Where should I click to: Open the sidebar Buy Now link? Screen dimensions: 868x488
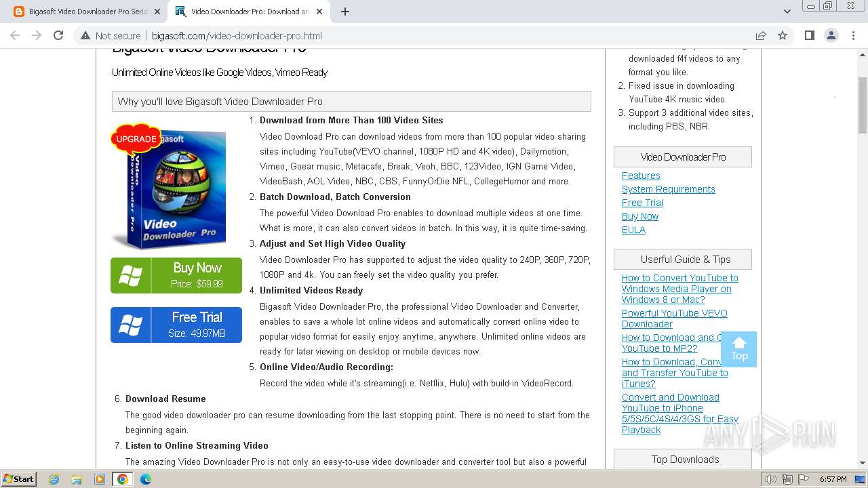640,216
